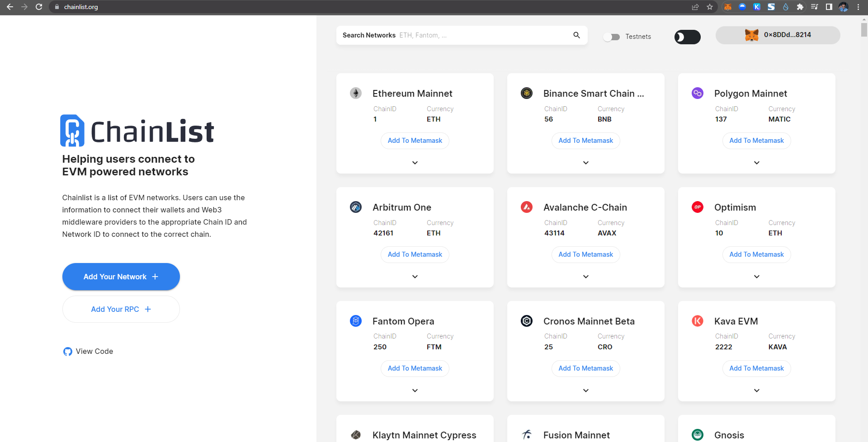
Task: Open the browser extensions puzzle menu
Action: 800,7
